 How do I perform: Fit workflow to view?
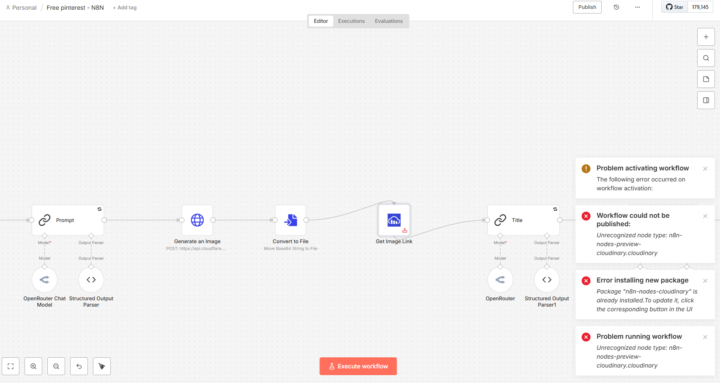point(11,366)
